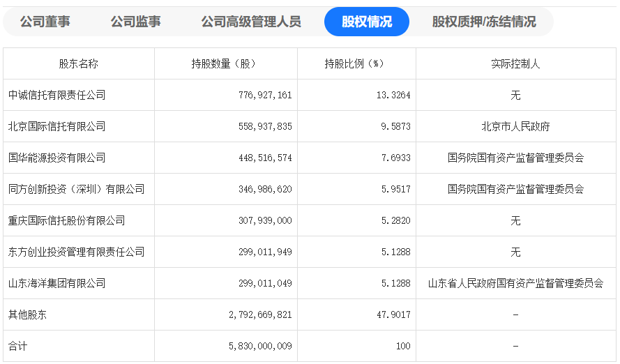Select shareholder 同方创新投资（深圳）有限公司

[76, 189]
